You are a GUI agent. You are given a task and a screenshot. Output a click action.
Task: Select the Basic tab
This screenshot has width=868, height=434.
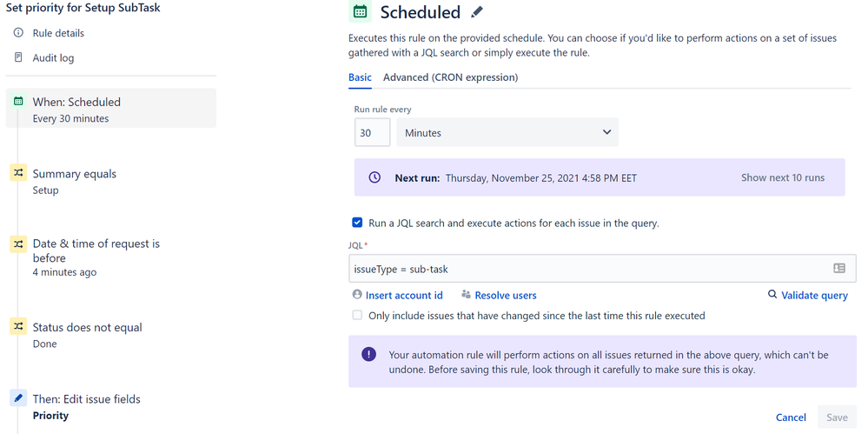click(360, 77)
